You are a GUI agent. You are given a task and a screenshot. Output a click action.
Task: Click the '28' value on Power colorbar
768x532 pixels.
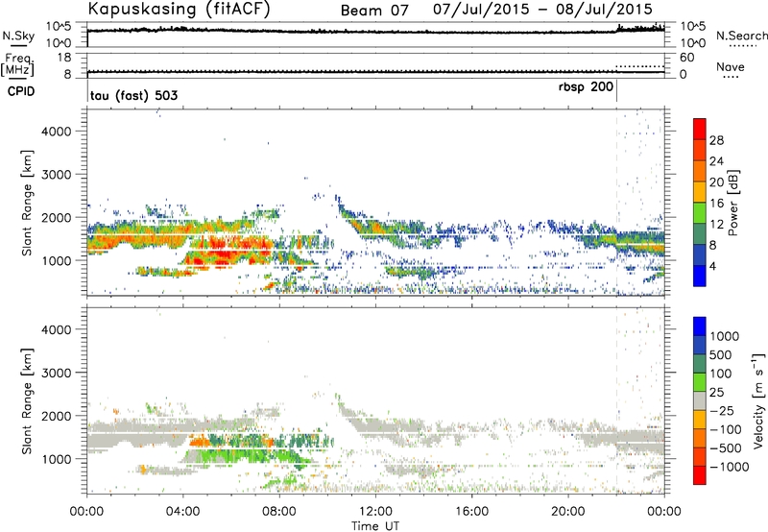(716, 140)
